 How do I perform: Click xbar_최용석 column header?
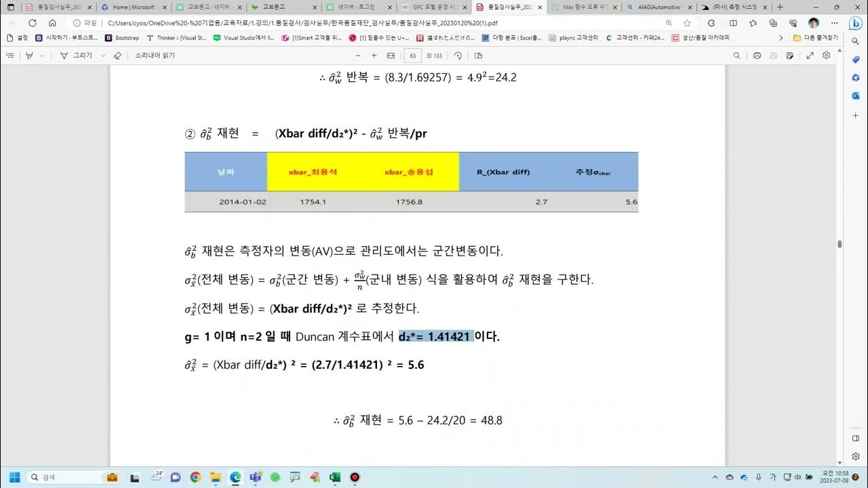pos(313,171)
